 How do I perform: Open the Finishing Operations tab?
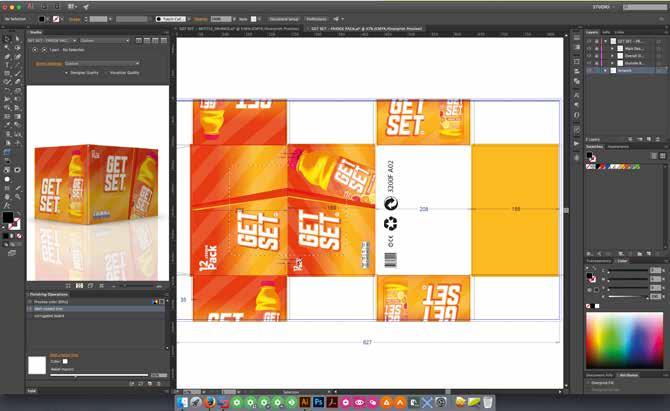coord(49,294)
